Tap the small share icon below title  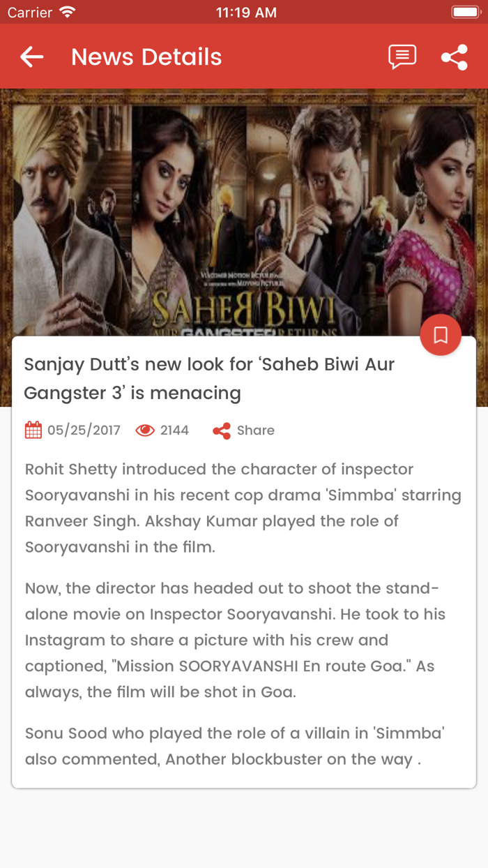[222, 431]
